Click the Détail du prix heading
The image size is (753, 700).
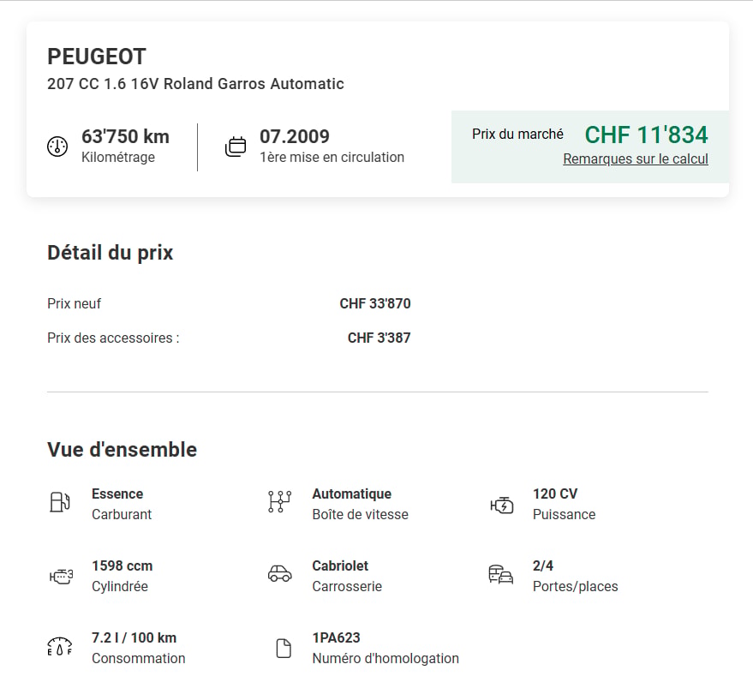pyautogui.click(x=110, y=253)
